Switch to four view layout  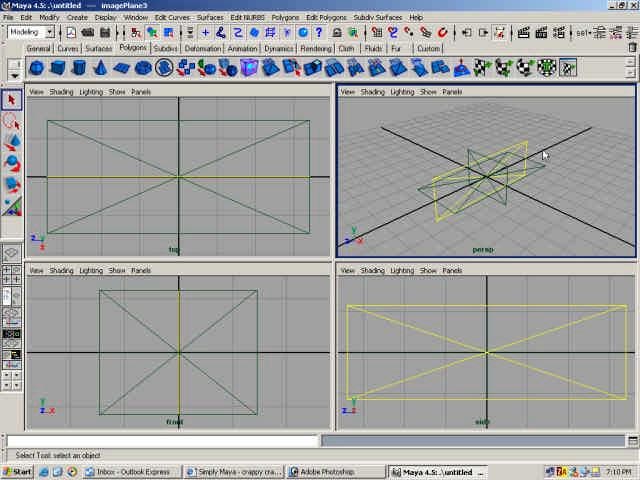tap(12, 275)
